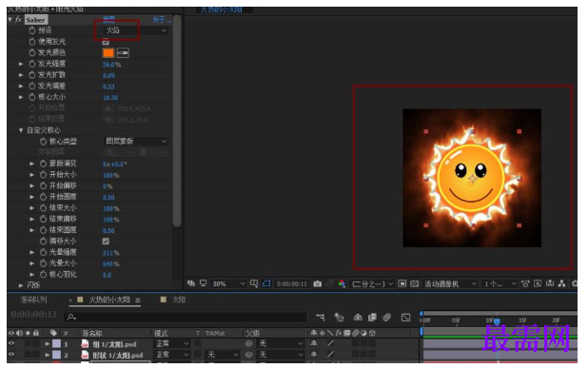The height and width of the screenshot is (368, 588).
Task: Click stopwatch for 发光颜色 property
Action: click(x=32, y=53)
